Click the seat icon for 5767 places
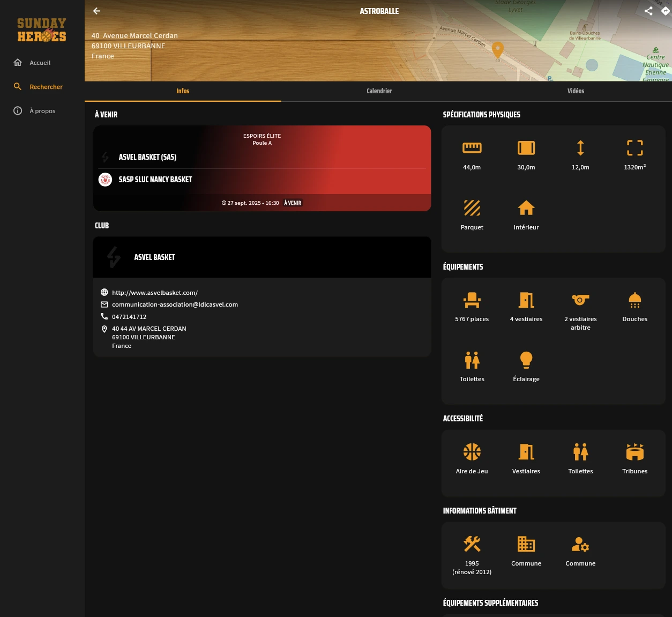This screenshot has width=672, height=617. tap(472, 300)
